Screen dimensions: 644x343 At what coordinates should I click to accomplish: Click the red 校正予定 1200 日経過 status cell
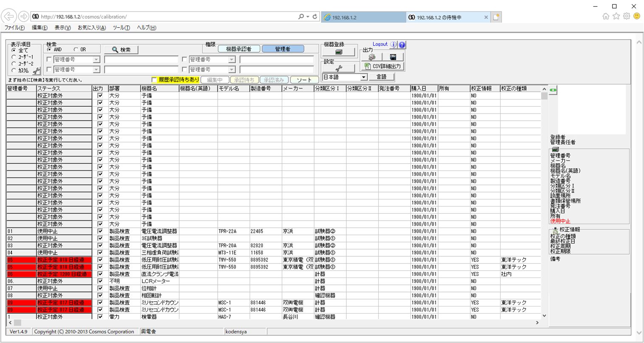(64, 274)
